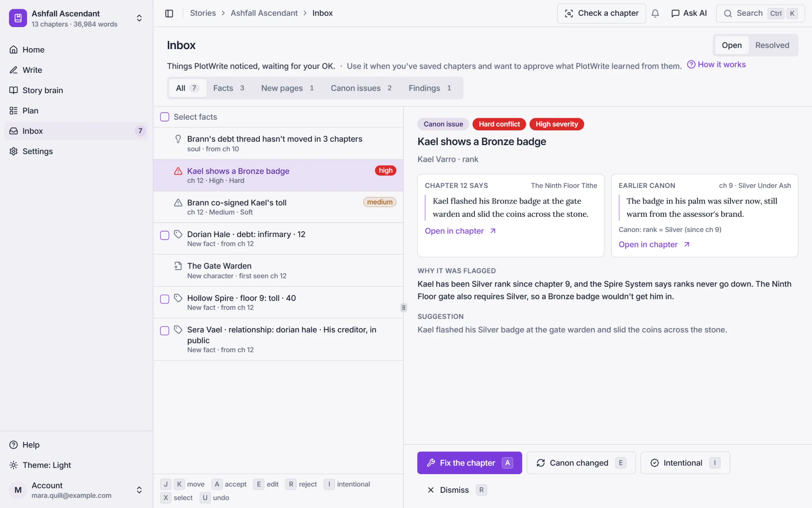Switch the inbox view to Resolved

[772, 45]
